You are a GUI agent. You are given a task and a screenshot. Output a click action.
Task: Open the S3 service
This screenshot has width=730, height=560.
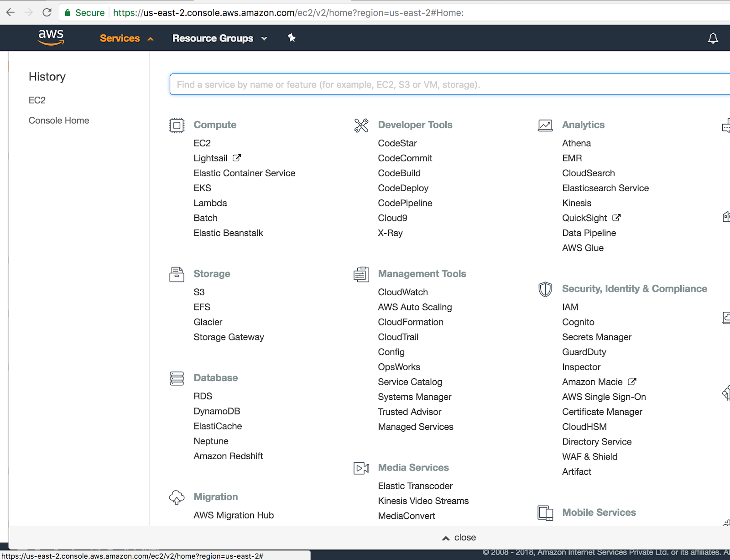point(199,292)
